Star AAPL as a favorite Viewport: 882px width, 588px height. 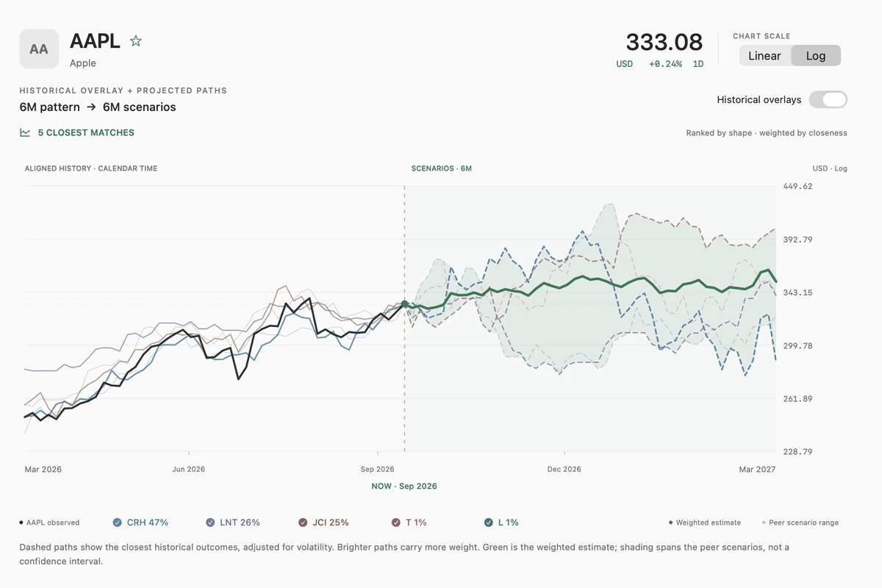pyautogui.click(x=136, y=41)
